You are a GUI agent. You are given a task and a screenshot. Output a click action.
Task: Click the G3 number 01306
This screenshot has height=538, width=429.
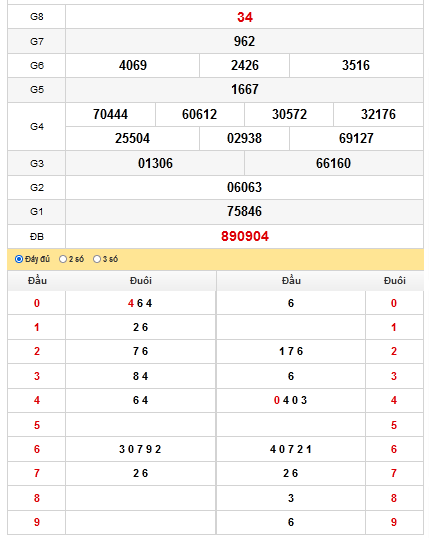pyautogui.click(x=155, y=163)
